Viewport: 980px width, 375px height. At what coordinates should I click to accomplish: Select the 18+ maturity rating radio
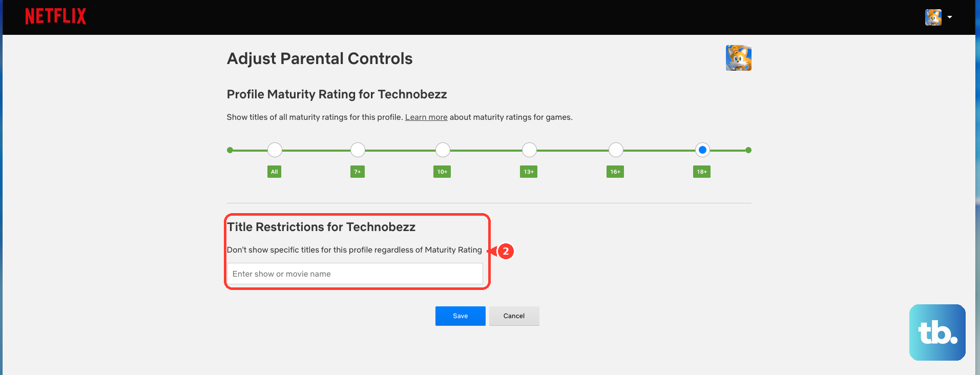pyautogui.click(x=702, y=150)
